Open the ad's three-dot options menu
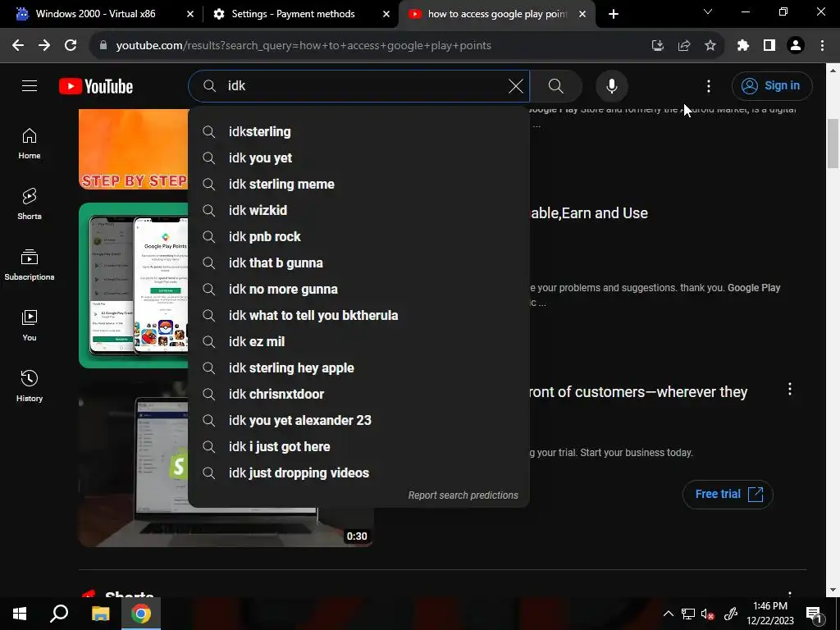Image resolution: width=840 pixels, height=630 pixels. (790, 390)
